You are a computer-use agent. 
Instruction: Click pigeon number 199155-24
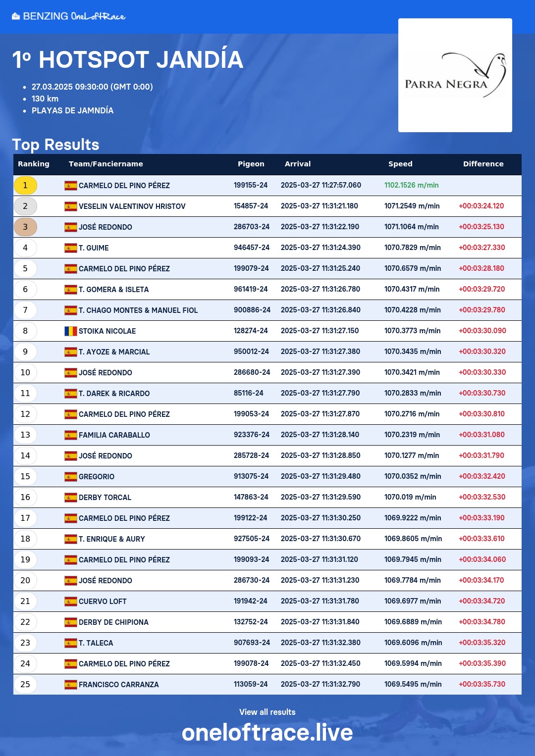[251, 185]
